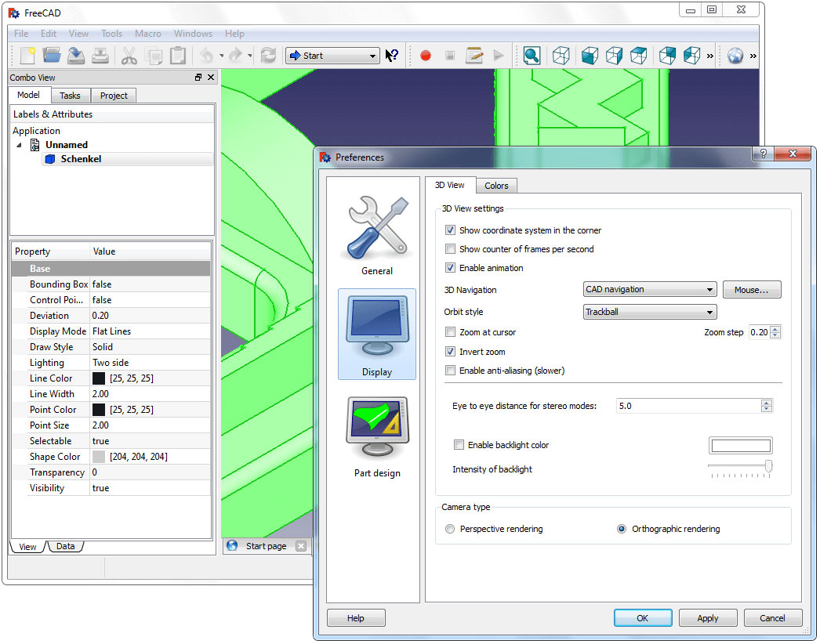Screen dimensions: 820x644
Task: Open the Tools menu
Action: [x=111, y=34]
